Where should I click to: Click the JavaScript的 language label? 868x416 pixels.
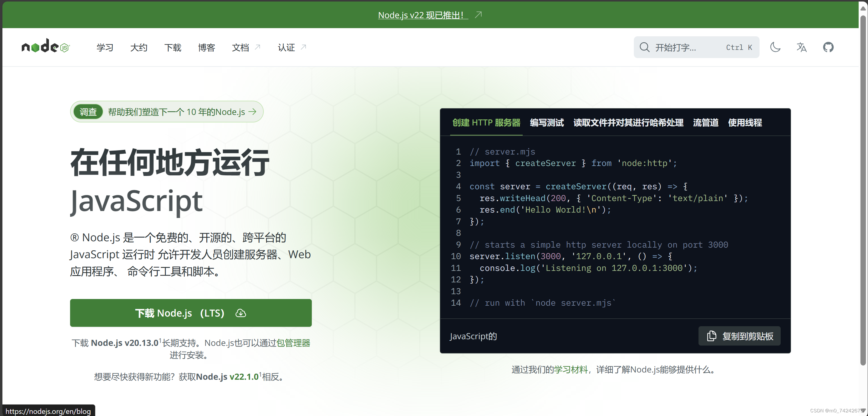473,336
